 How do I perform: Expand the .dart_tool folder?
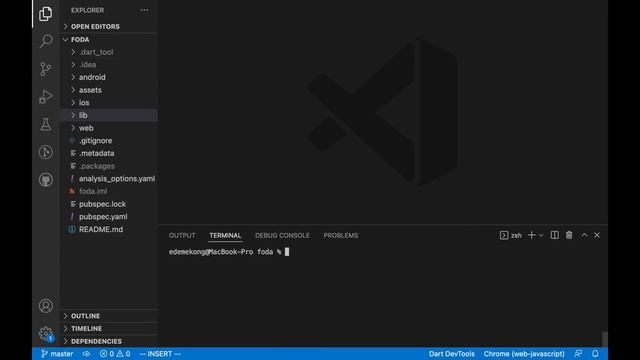tap(109, 52)
